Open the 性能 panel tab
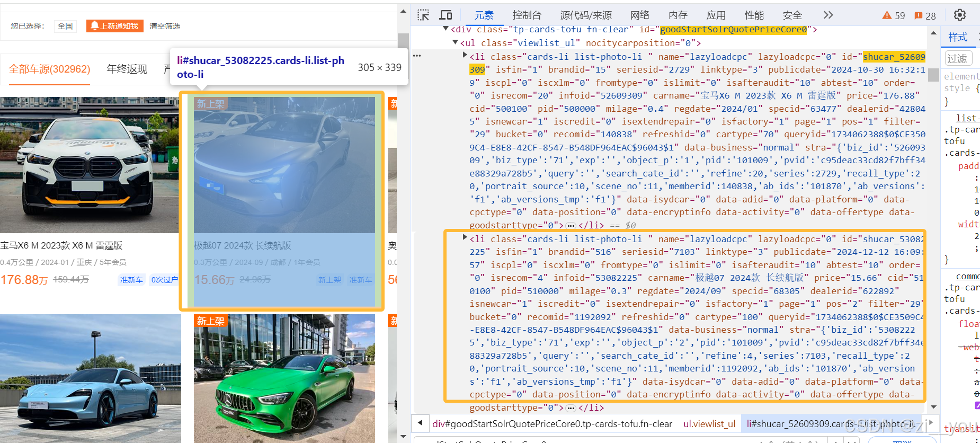Image resolution: width=980 pixels, height=443 pixels. pos(754,15)
